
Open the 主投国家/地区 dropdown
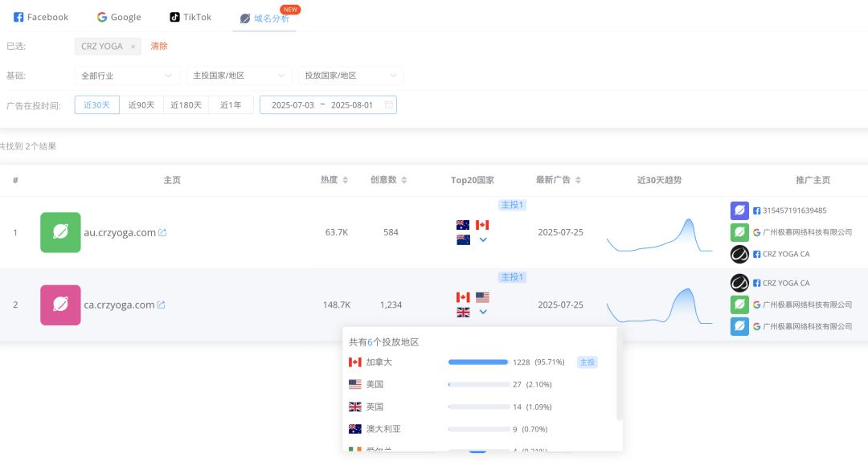click(x=240, y=76)
